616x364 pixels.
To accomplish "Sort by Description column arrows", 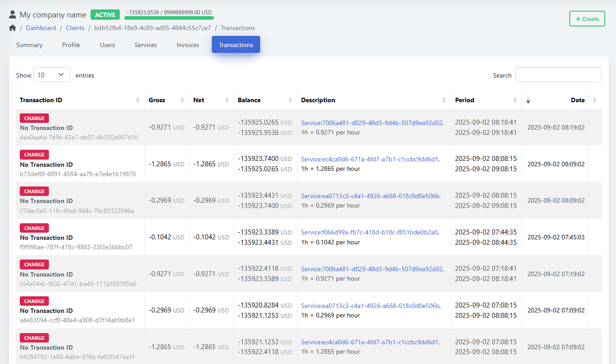I will pos(444,100).
